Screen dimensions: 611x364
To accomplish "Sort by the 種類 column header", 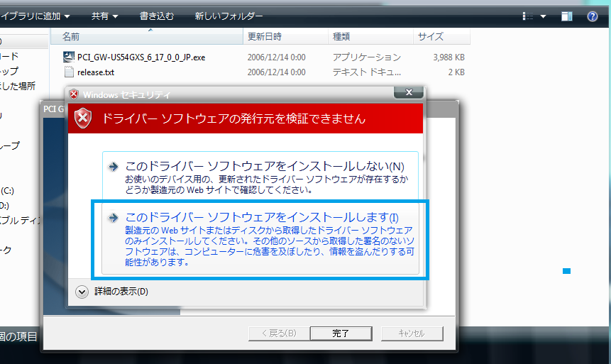I will (x=370, y=37).
